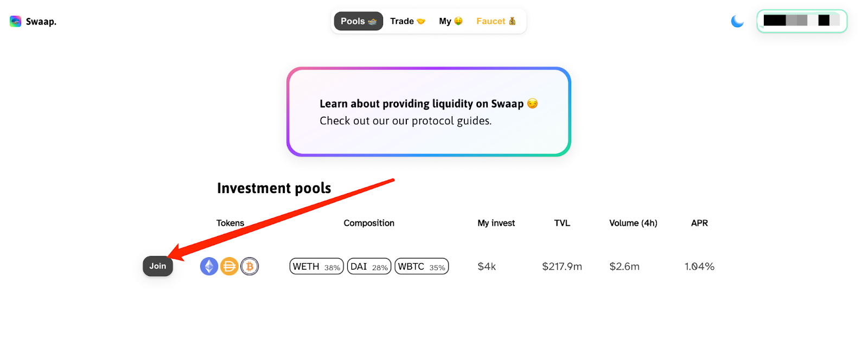
Task: Select the WETH 38% composition badge
Action: 317,266
